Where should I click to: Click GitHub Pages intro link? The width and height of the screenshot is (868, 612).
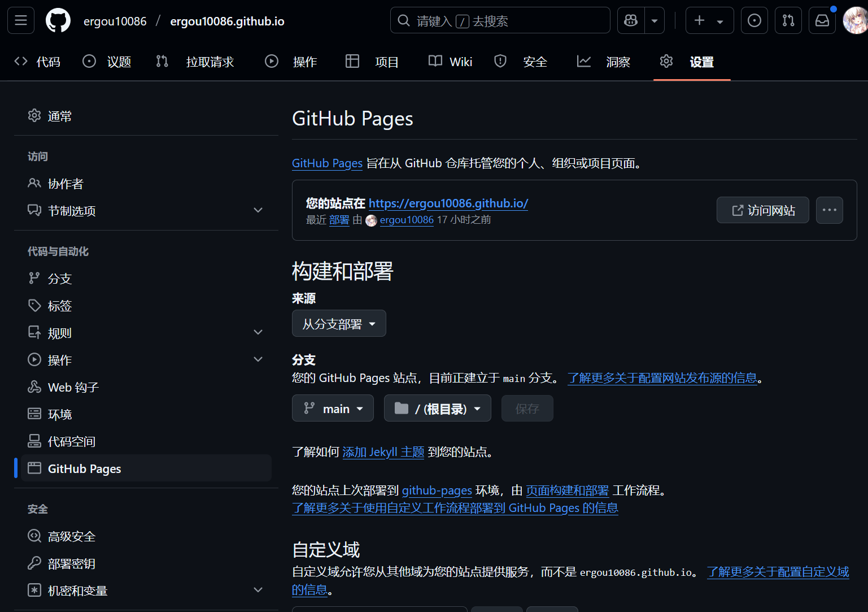click(327, 163)
